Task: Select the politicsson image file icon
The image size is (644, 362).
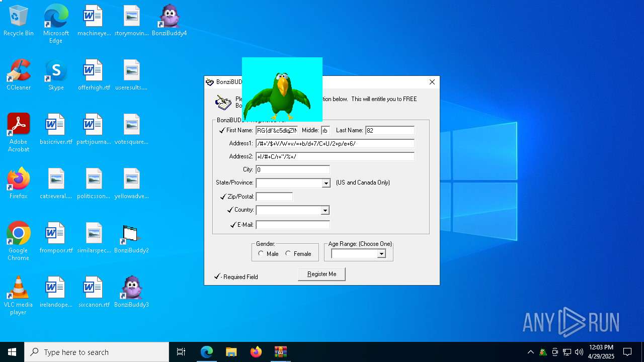Action: tap(94, 184)
